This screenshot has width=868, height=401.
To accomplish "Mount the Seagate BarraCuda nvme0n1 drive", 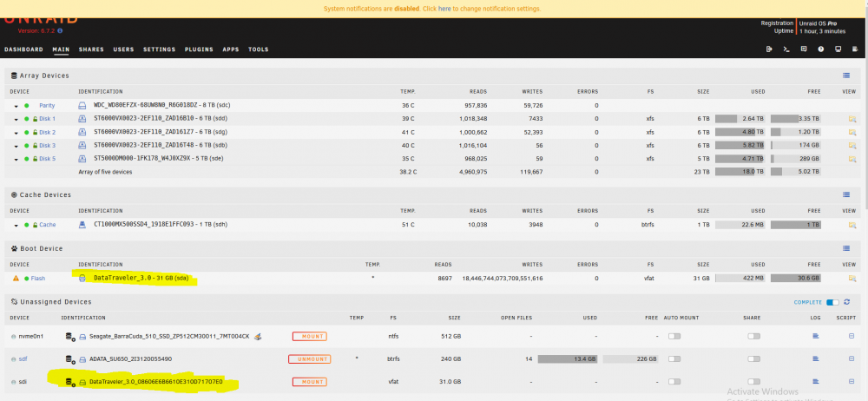I will tap(310, 336).
